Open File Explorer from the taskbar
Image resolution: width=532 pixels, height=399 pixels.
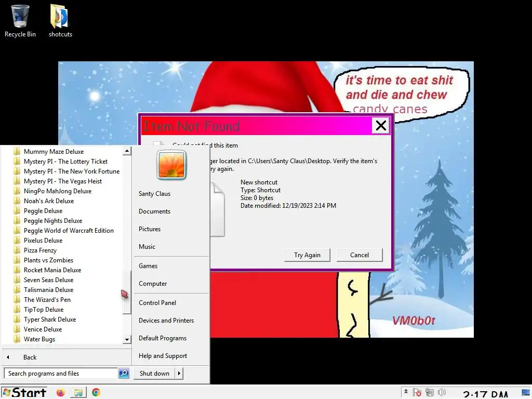coord(78,393)
